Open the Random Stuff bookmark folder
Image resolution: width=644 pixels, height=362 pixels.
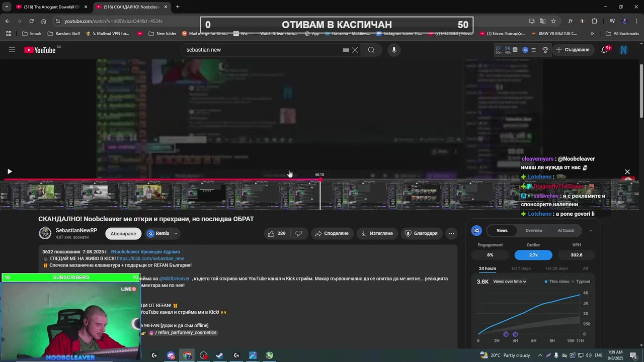[64, 34]
